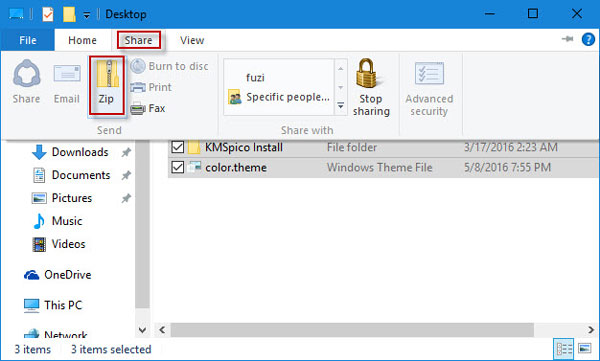Choose Specific people... in Share with list
The image size is (600, 361).
click(x=279, y=97)
